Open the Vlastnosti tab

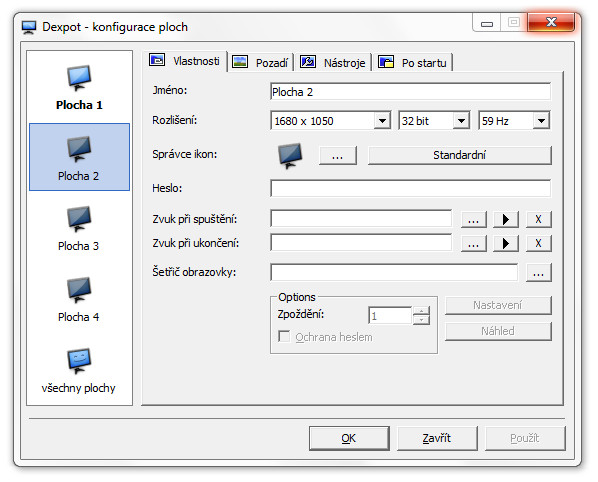(185, 61)
